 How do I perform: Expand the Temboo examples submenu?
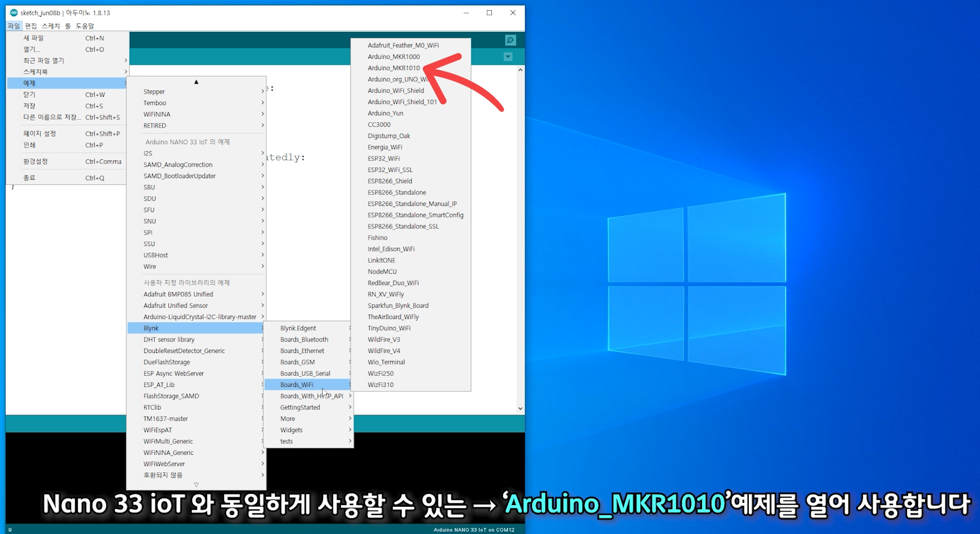(197, 103)
